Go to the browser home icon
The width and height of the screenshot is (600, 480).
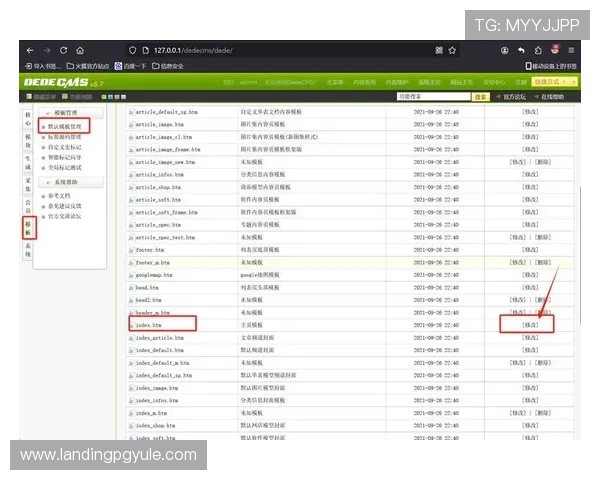(80, 50)
